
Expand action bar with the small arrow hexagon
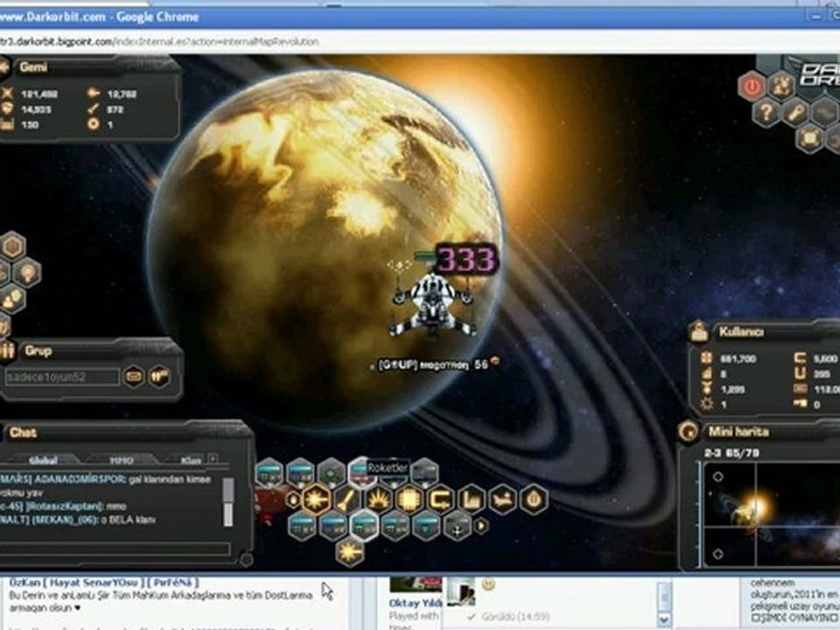pos(481,526)
